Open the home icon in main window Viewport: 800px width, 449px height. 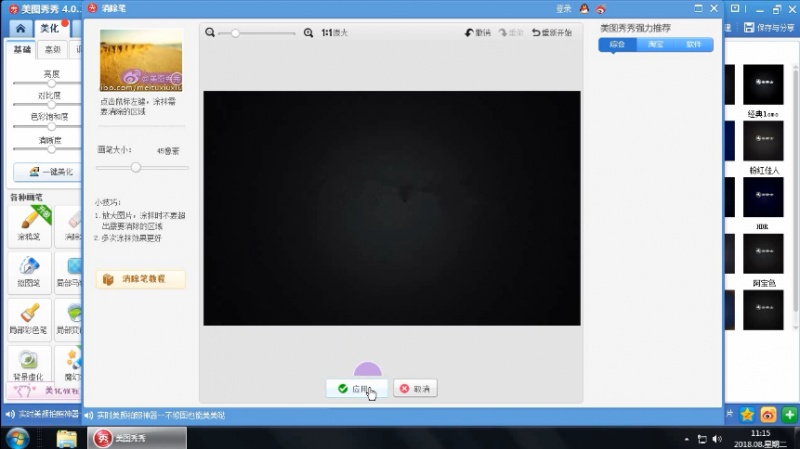[20, 28]
